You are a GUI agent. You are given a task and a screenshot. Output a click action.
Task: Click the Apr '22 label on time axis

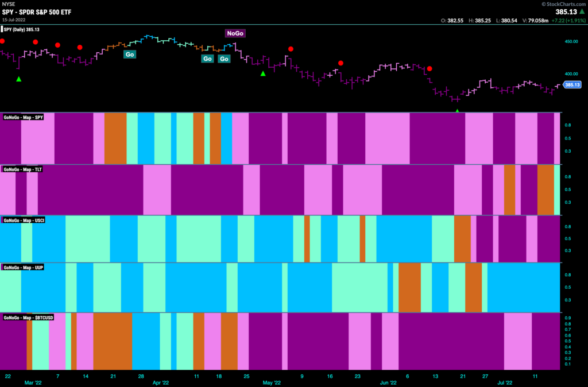(x=161, y=383)
